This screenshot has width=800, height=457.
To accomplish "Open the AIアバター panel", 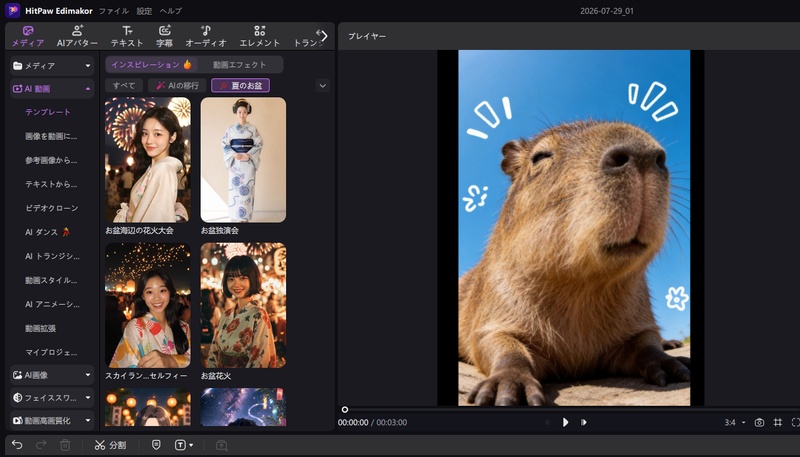I will tap(77, 36).
